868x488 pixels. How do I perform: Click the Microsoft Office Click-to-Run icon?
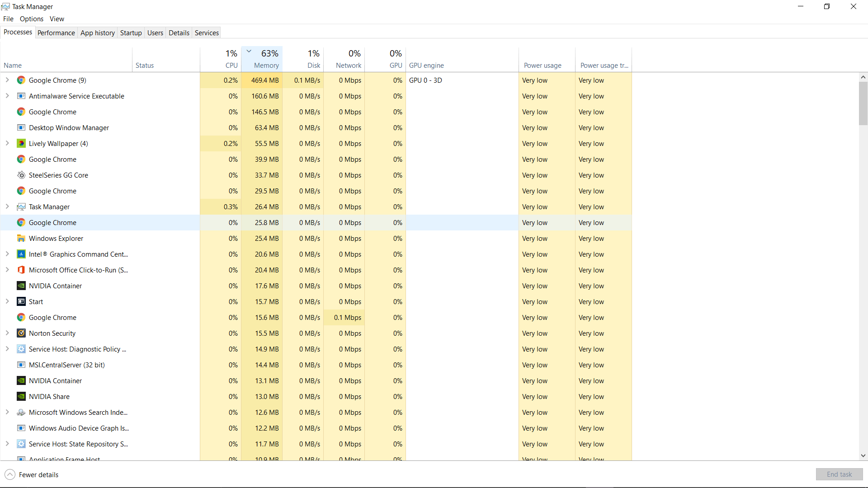tap(21, 270)
